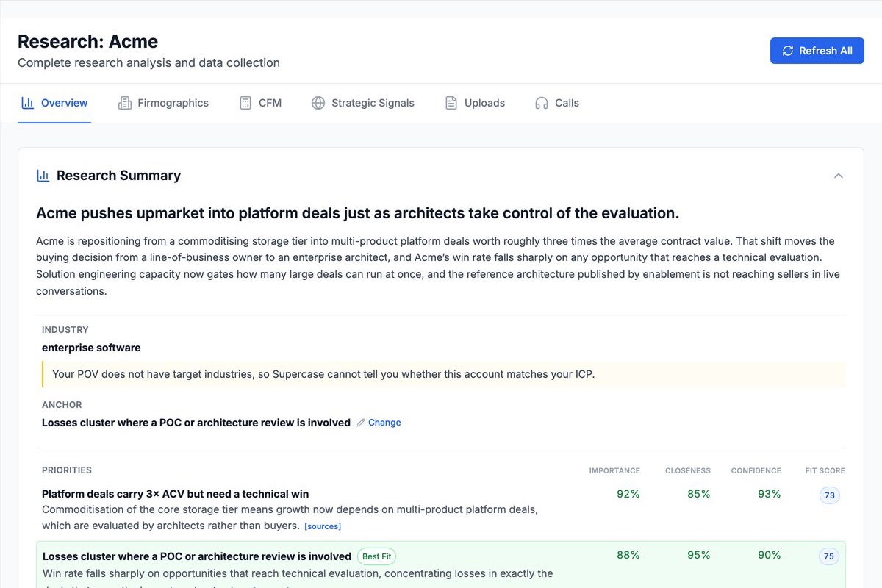This screenshot has width=882, height=588.
Task: Open the Uploads tab
Action: coord(475,103)
